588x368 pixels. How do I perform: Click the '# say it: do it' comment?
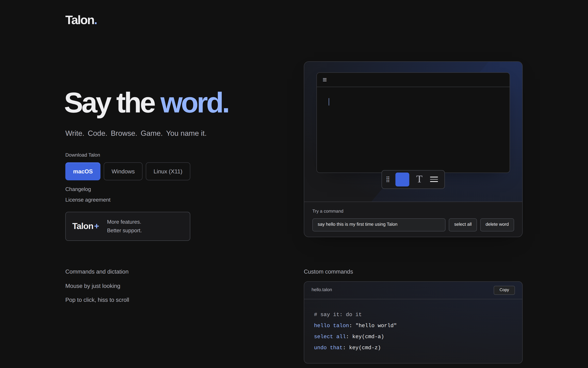[338, 314]
